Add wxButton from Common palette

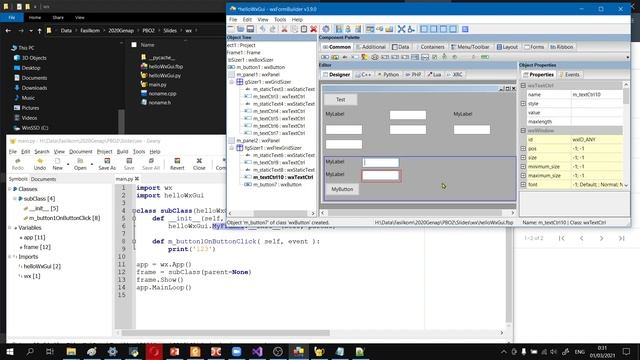coord(325,57)
